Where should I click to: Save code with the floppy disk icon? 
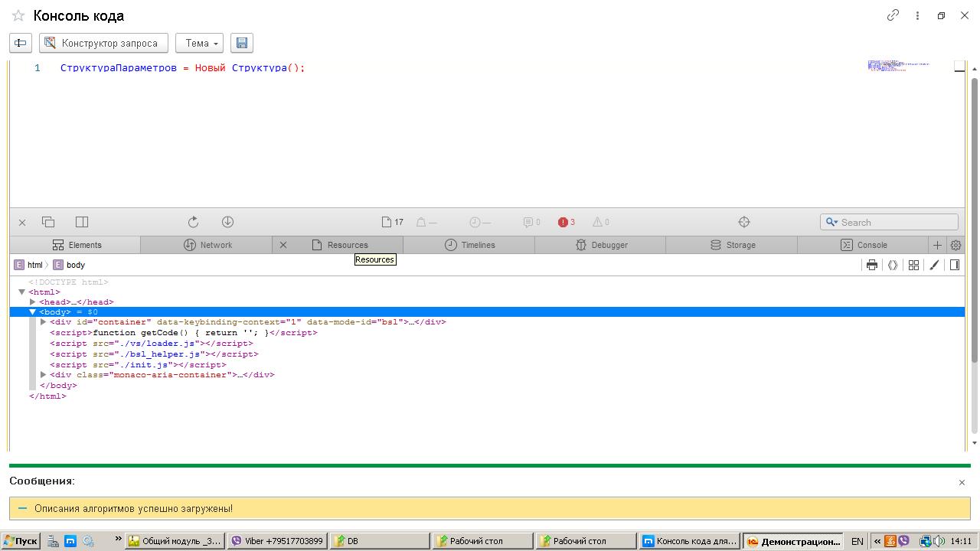tap(242, 43)
